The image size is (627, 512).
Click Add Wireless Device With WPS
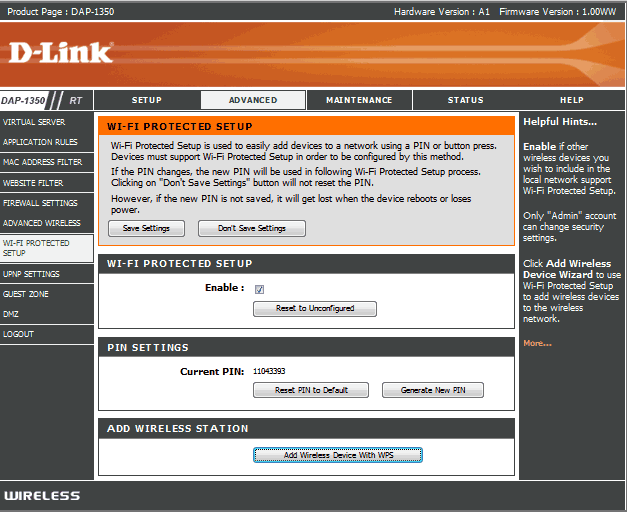338,455
